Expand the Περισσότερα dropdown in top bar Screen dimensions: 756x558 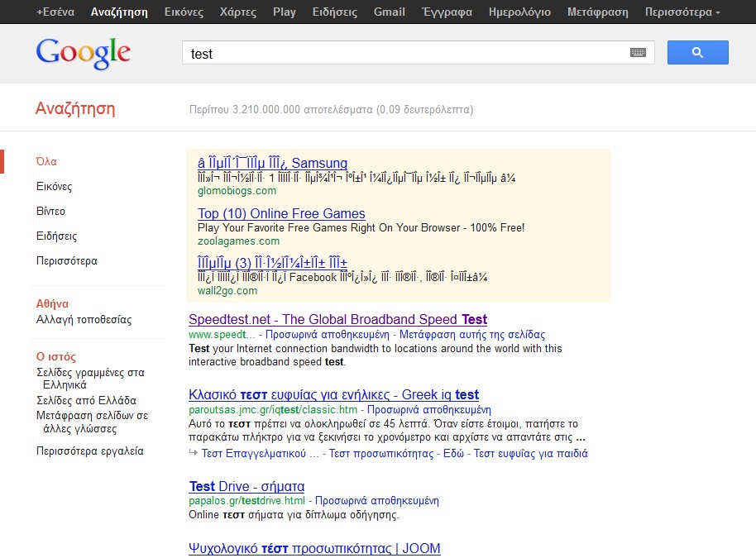(x=682, y=12)
